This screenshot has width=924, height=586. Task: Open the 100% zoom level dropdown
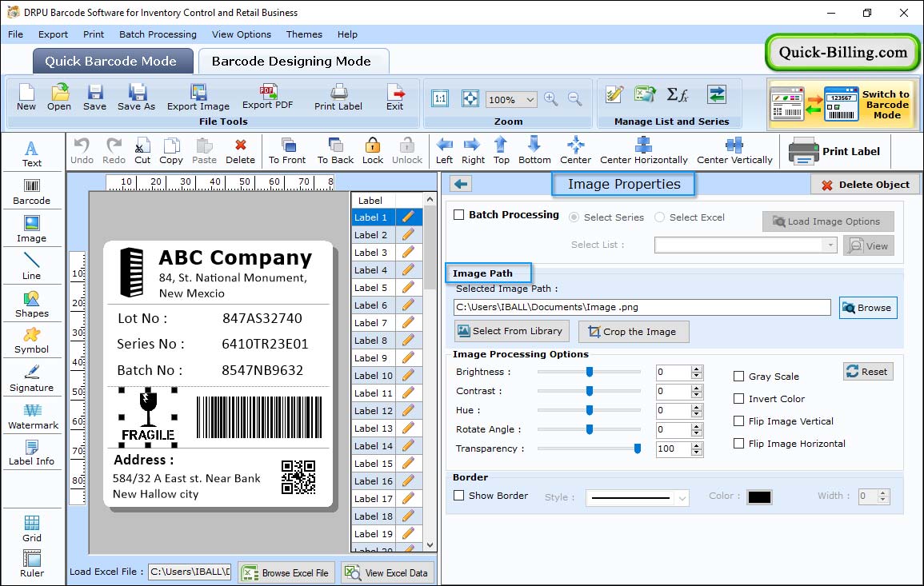click(x=530, y=99)
